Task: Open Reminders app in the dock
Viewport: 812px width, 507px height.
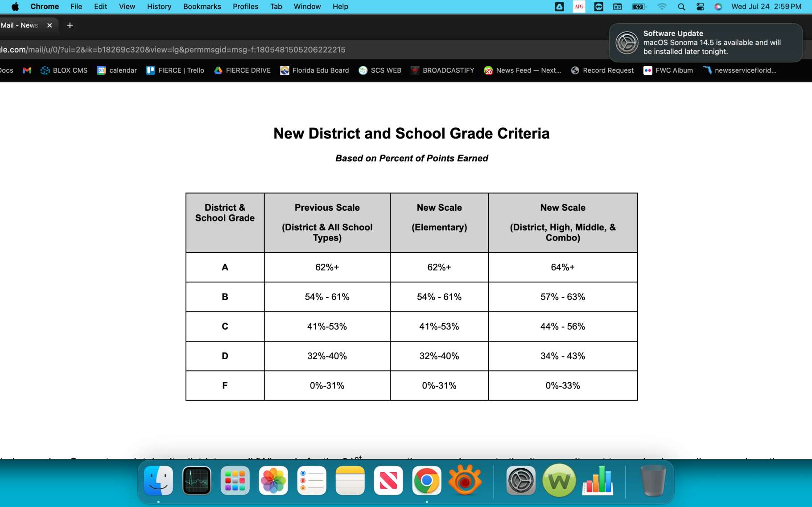Action: (312, 481)
